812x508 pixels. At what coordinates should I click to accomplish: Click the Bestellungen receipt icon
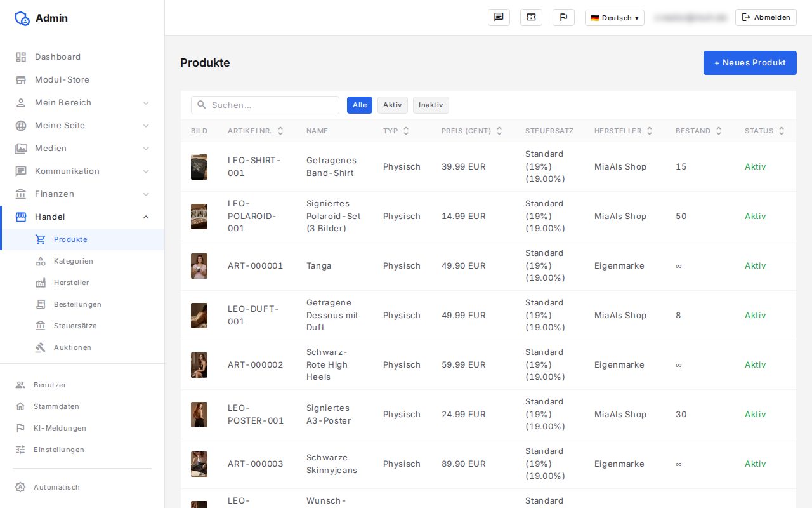point(41,304)
